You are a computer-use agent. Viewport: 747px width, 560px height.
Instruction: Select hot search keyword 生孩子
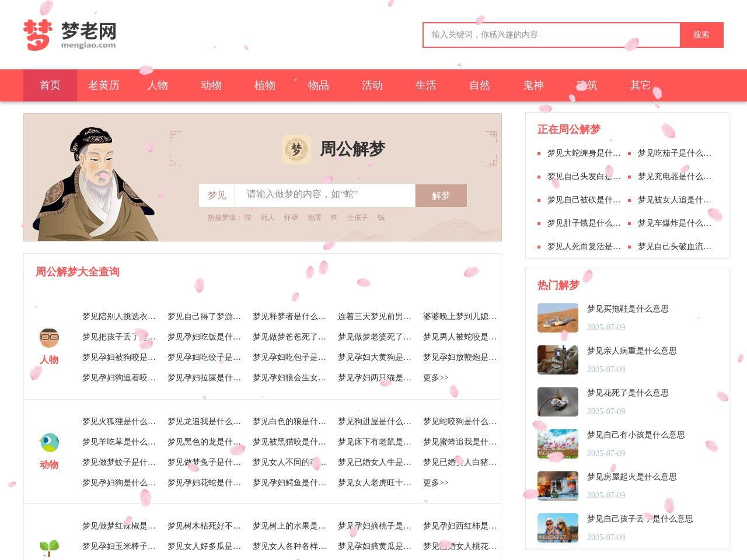coord(358,218)
